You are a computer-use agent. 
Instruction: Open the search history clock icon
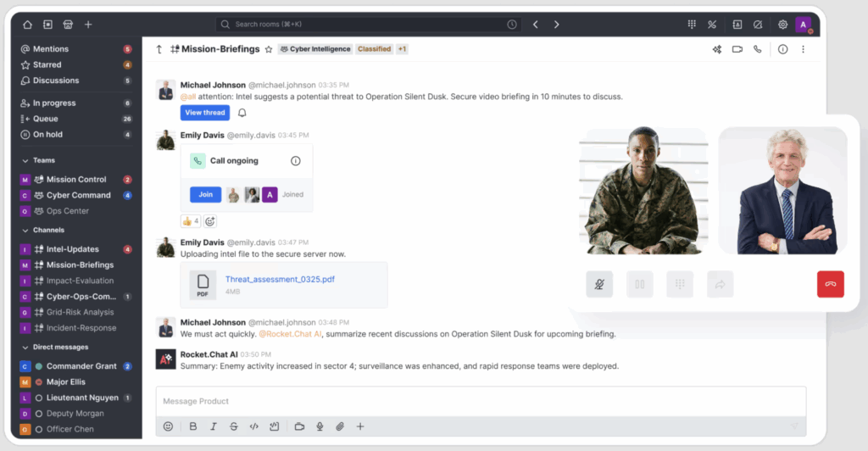512,25
